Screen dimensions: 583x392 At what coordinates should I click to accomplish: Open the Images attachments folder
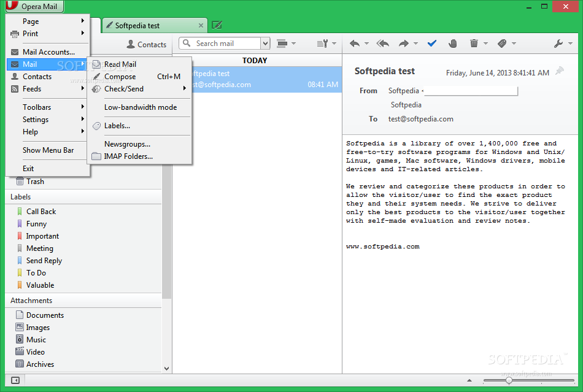(x=37, y=328)
